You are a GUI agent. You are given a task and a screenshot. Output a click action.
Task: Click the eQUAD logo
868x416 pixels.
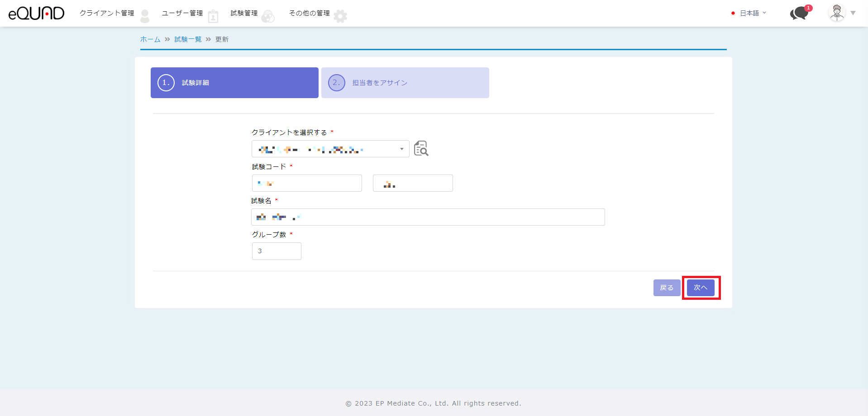pos(36,13)
